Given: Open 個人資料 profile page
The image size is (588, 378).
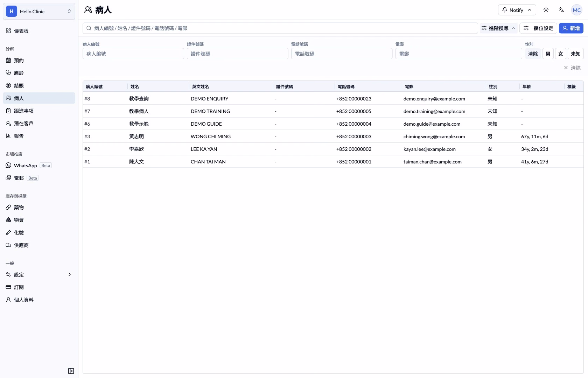Looking at the screenshot, I should [39, 300].
